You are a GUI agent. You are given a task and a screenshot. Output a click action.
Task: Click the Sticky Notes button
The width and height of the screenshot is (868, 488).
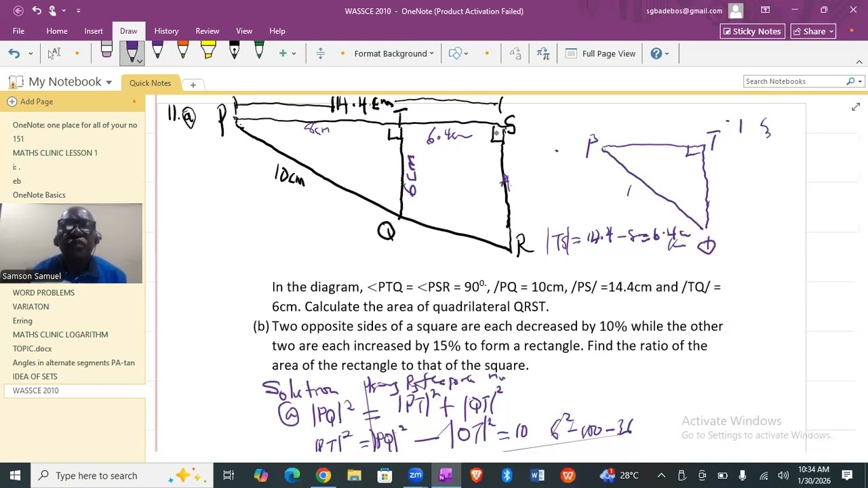[x=752, y=31]
